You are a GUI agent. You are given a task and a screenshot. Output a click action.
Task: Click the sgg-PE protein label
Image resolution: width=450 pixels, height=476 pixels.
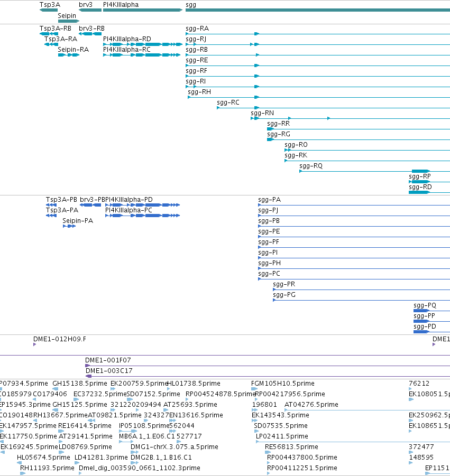point(269,231)
